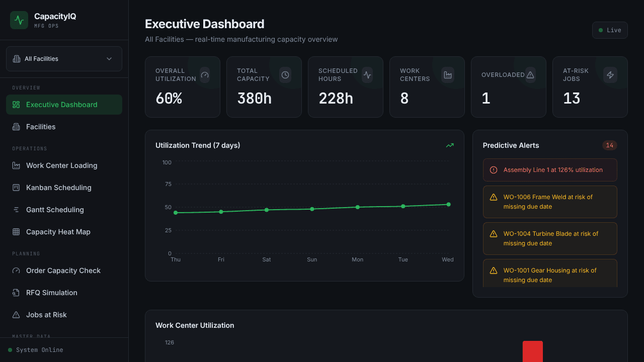Click the Fri data point on trend chart

221,212
